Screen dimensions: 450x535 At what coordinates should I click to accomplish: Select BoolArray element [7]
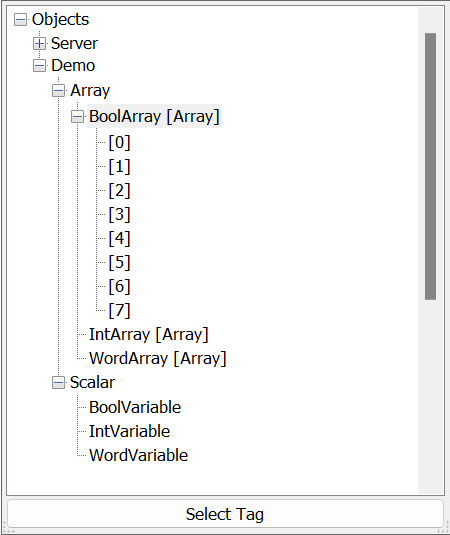[119, 310]
